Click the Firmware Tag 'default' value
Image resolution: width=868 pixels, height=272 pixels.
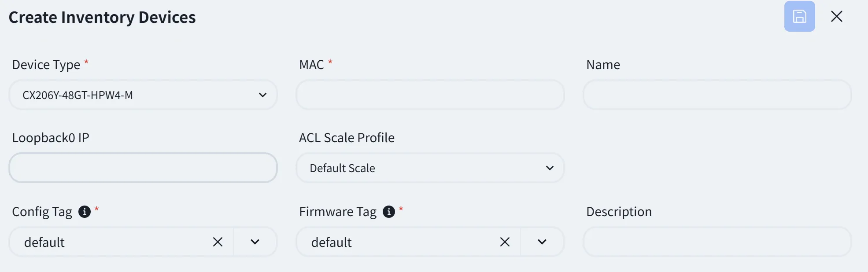point(332,242)
